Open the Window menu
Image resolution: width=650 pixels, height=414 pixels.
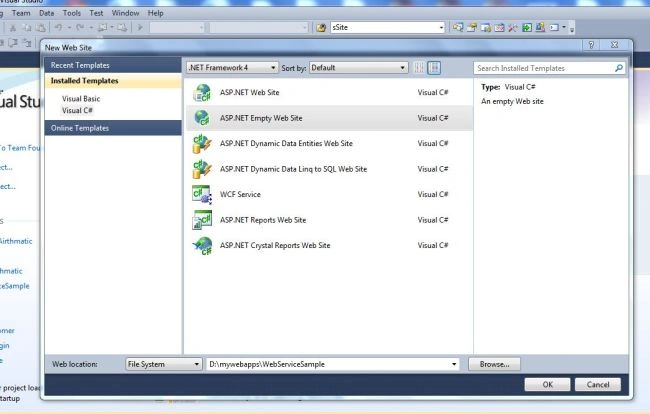pyautogui.click(x=125, y=13)
